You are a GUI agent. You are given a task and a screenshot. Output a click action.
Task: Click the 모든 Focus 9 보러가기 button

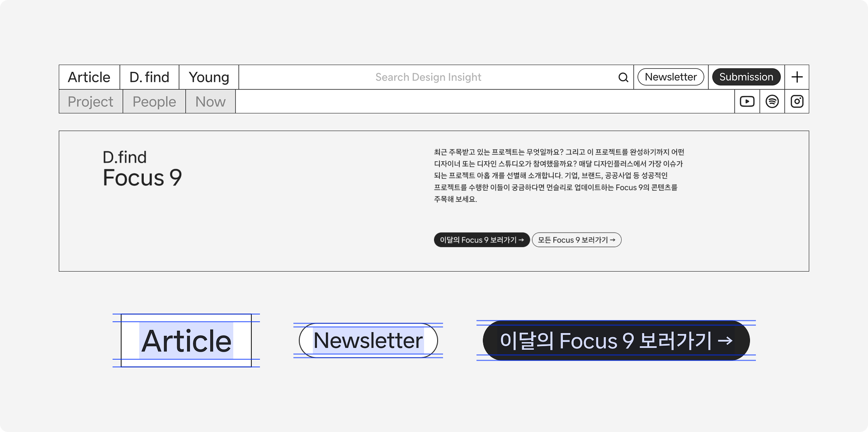coord(576,240)
